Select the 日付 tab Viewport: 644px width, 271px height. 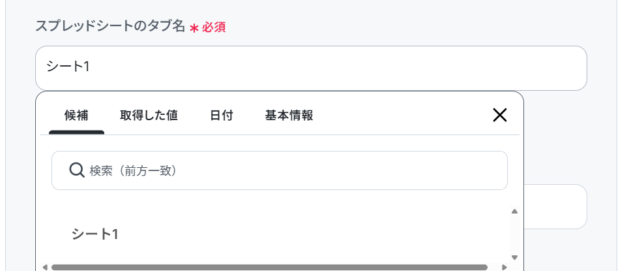pyautogui.click(x=222, y=116)
